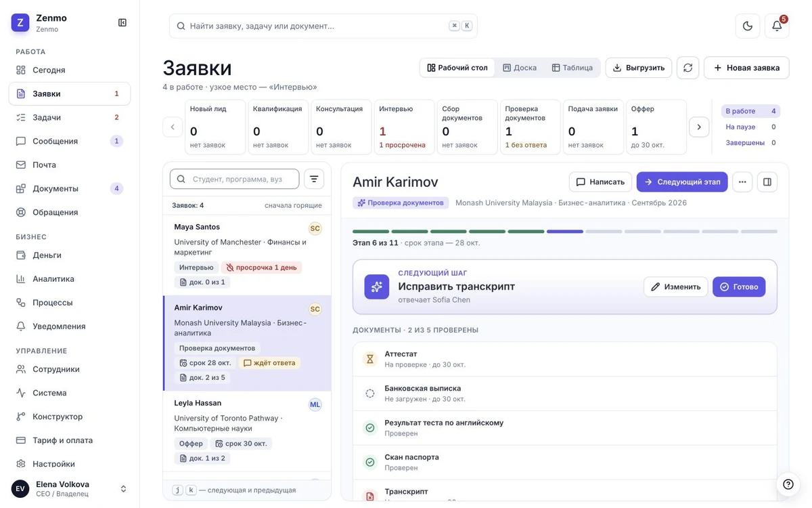Image resolution: width=812 pixels, height=508 pixels.
Task: Filter by На паузе status
Action: (x=750, y=127)
